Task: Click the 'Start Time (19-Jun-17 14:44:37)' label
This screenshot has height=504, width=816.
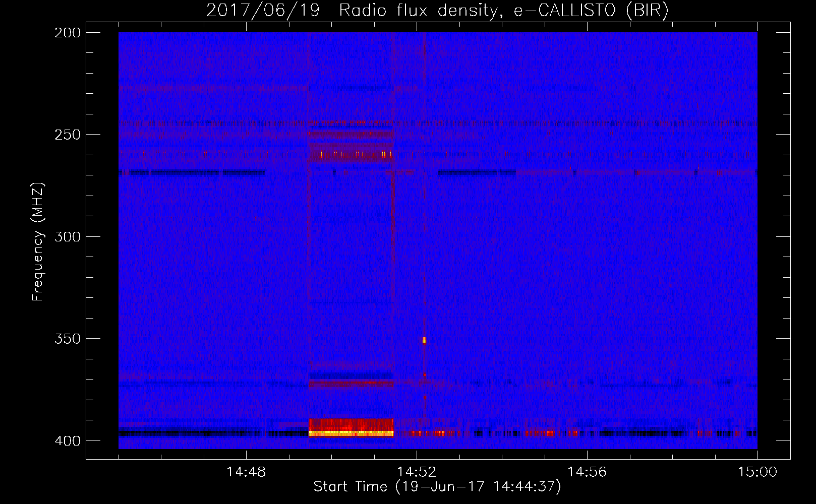Action: 437,487
